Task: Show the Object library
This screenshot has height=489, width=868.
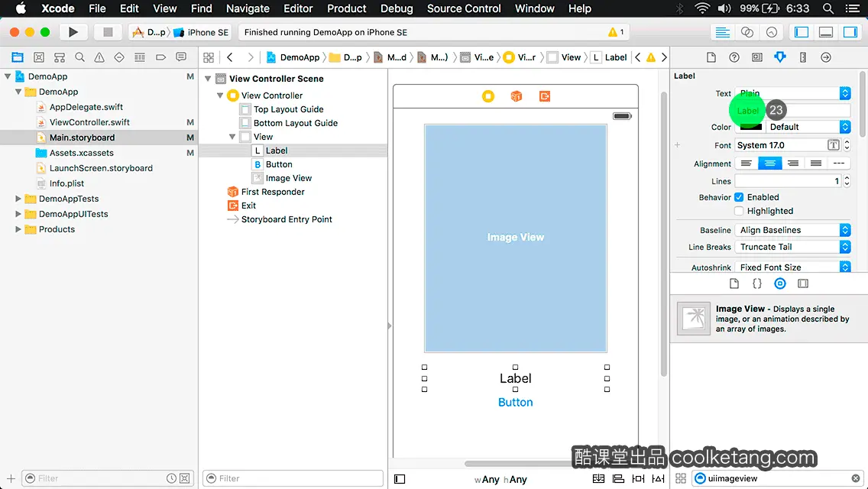Action: 780,283
